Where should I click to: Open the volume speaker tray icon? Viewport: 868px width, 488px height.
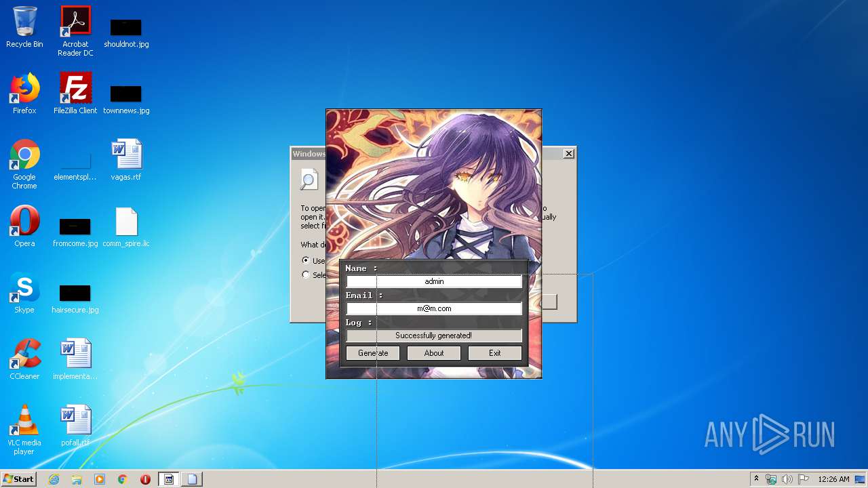coord(787,479)
